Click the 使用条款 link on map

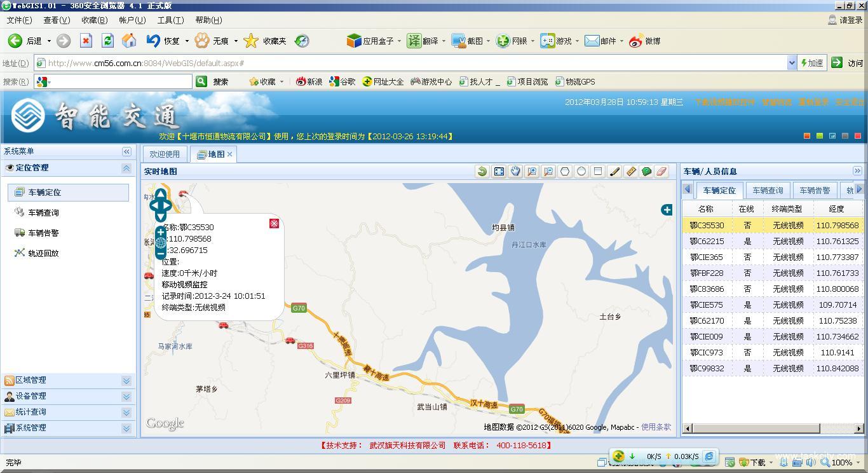[x=656, y=427]
